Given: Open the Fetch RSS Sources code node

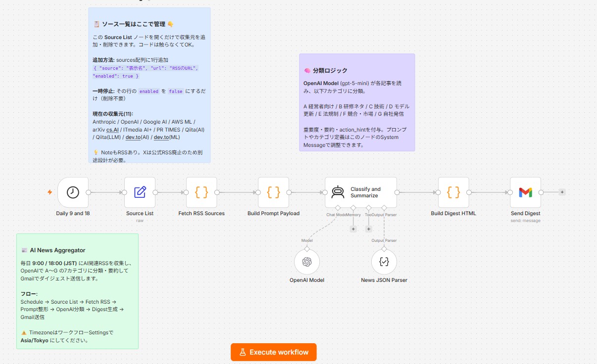Looking at the screenshot, I should coord(201,192).
